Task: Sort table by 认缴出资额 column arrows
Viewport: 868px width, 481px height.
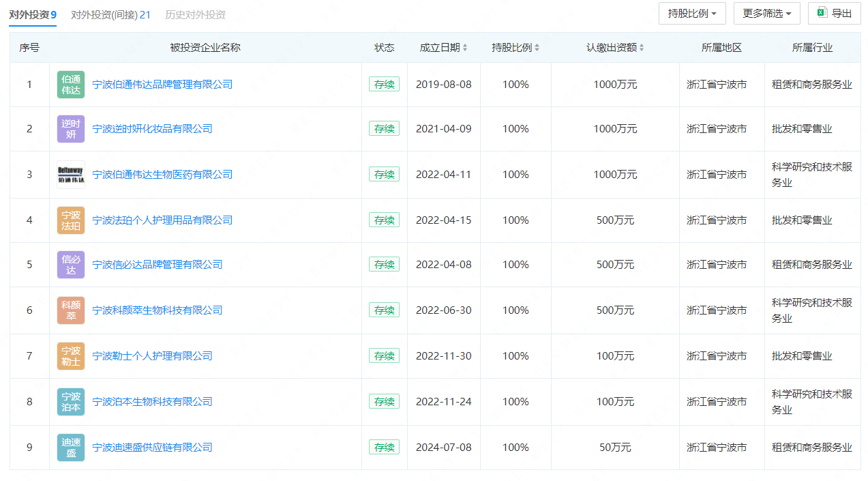Action: pyautogui.click(x=642, y=48)
